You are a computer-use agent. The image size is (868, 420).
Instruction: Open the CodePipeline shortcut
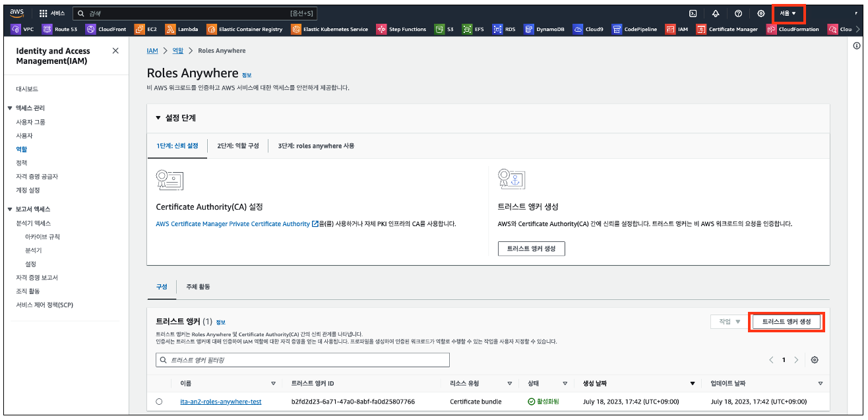[x=635, y=29]
